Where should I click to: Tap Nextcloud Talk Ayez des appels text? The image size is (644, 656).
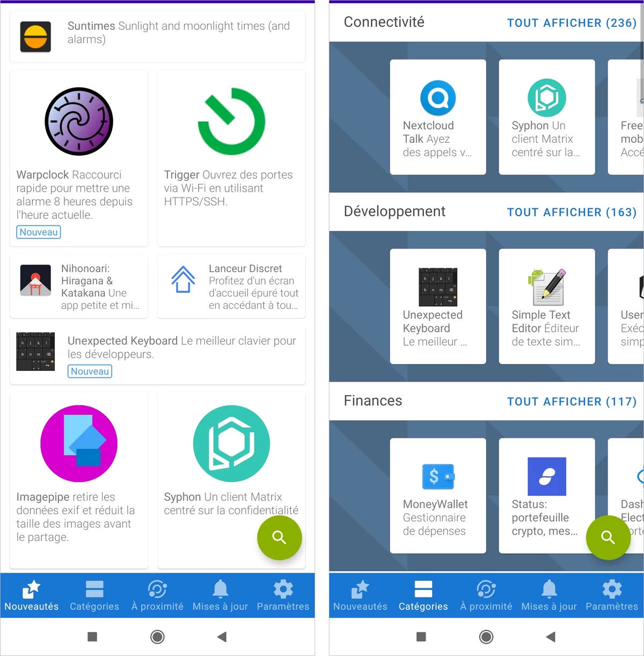pyautogui.click(x=437, y=139)
